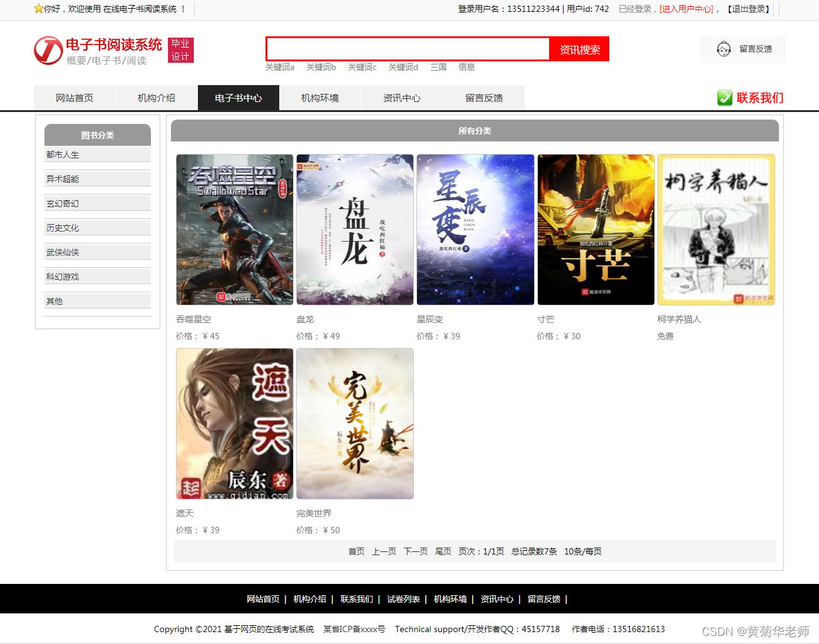Click the 三国 keyword link under search
This screenshot has width=819, height=644.
point(438,67)
